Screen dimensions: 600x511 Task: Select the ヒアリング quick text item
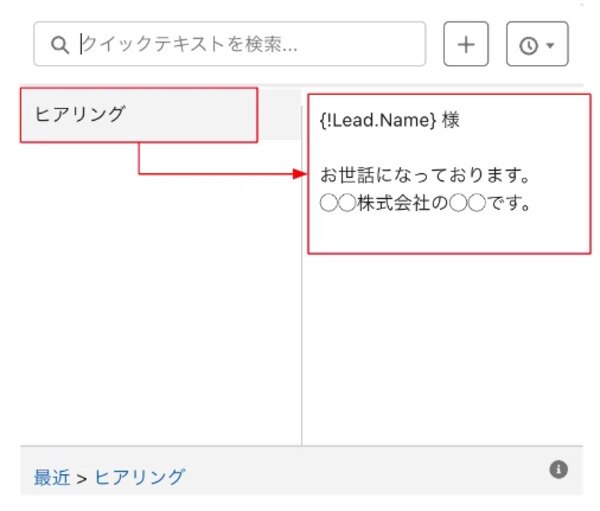(139, 115)
